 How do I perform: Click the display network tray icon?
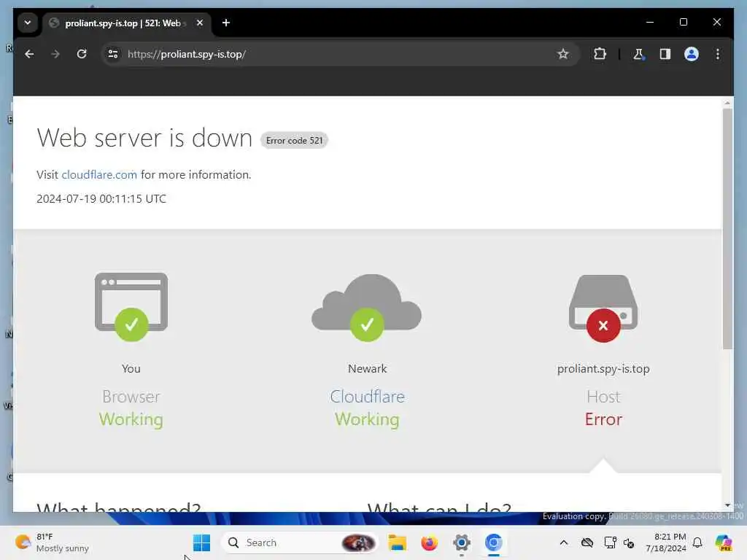(x=610, y=542)
